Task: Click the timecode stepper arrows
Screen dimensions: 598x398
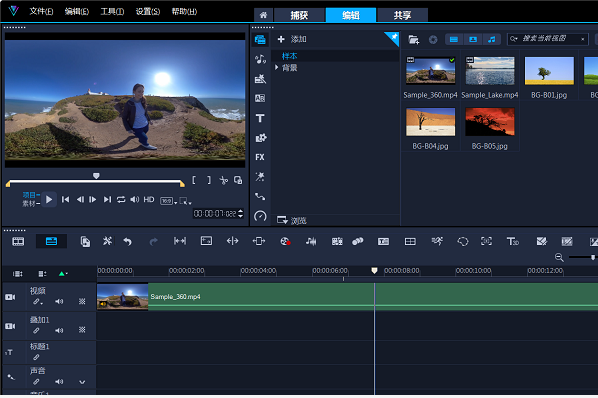Action: [240, 213]
